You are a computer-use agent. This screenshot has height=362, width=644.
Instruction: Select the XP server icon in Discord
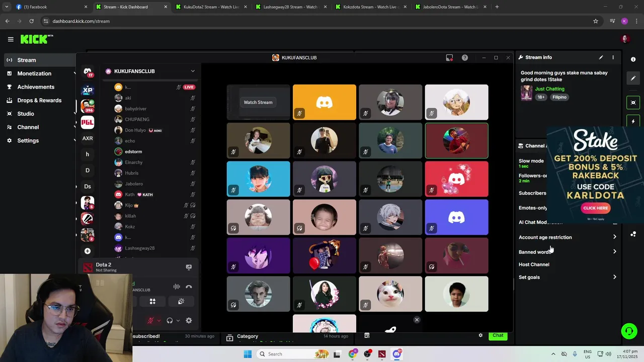tap(88, 90)
